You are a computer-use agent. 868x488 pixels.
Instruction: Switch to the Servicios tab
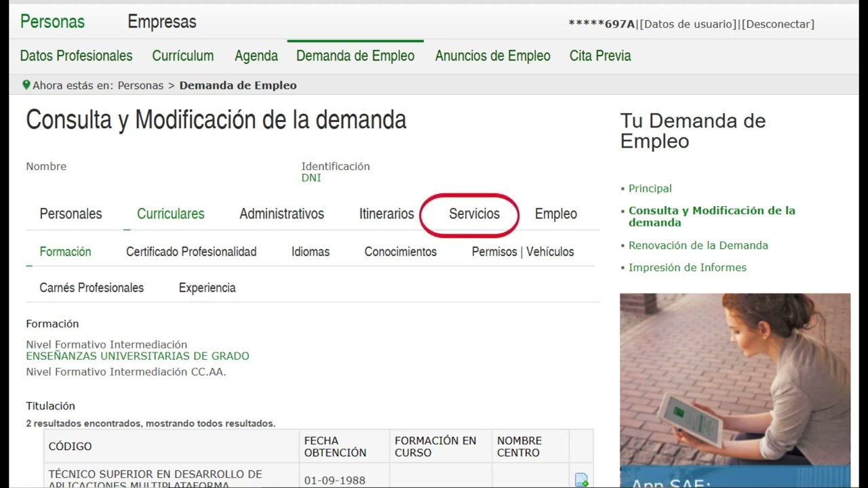[x=474, y=214]
